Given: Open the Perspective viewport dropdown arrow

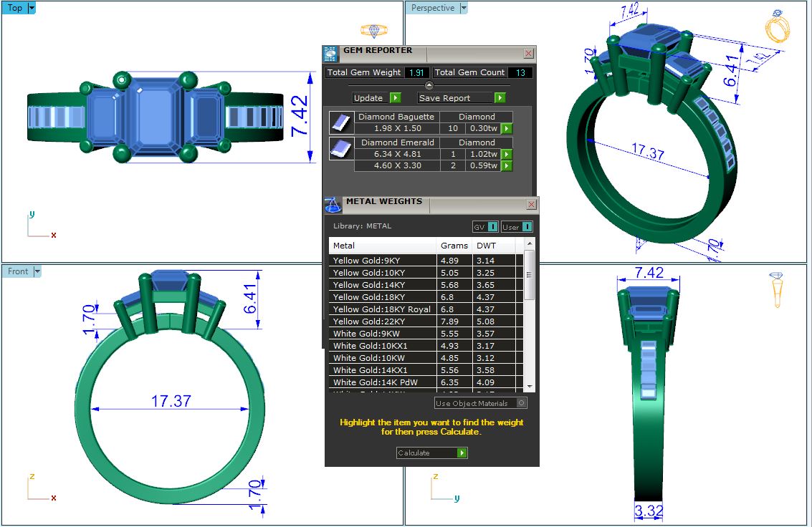Looking at the screenshot, I should pyautogui.click(x=464, y=8).
